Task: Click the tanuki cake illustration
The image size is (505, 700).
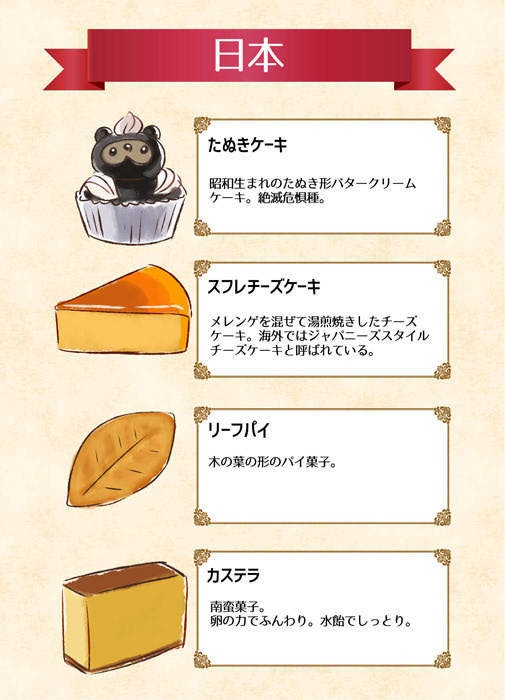Action: tap(130, 178)
